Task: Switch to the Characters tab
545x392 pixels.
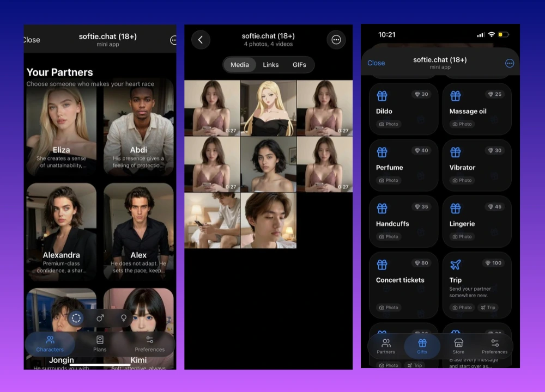Action: pos(50,344)
